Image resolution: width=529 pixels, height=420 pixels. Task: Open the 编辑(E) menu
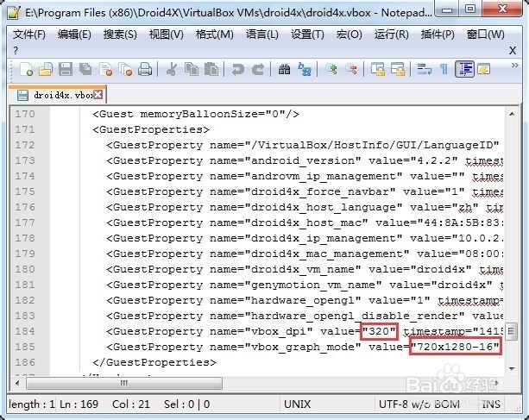[x=74, y=34]
